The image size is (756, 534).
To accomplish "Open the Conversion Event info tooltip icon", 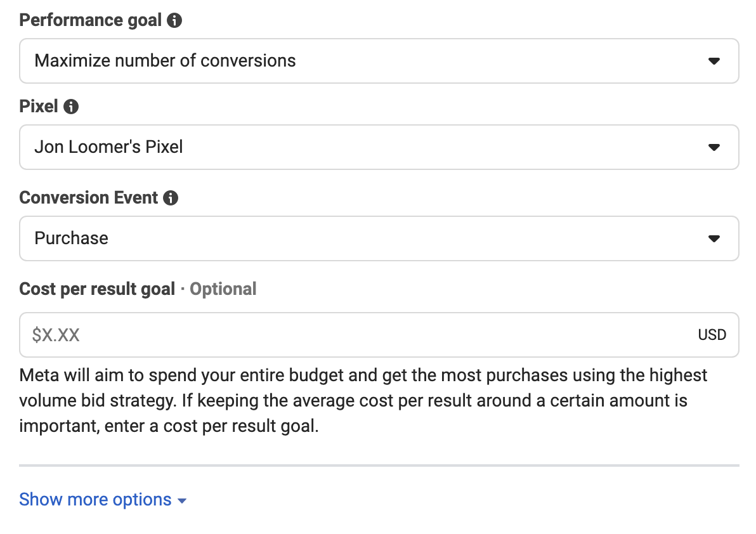I will tap(171, 198).
